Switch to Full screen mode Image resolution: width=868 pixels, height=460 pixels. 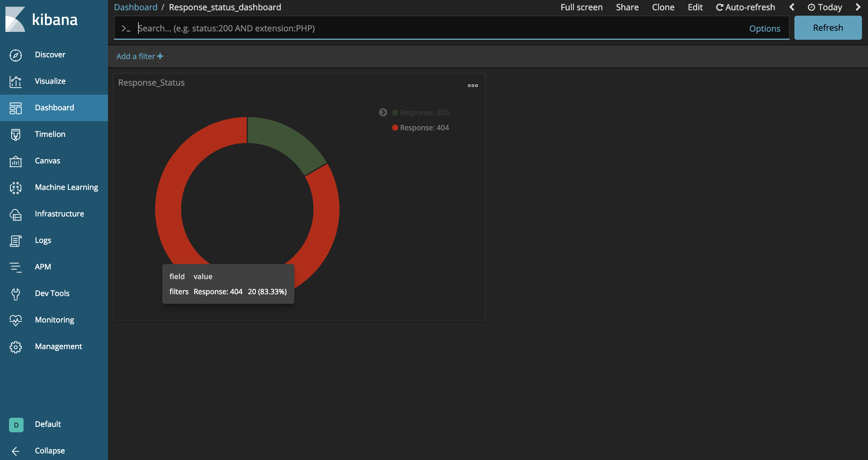point(581,7)
